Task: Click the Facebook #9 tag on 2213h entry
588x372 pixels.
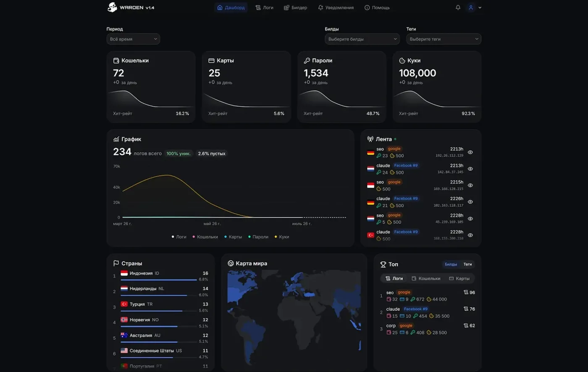Action: point(406,165)
